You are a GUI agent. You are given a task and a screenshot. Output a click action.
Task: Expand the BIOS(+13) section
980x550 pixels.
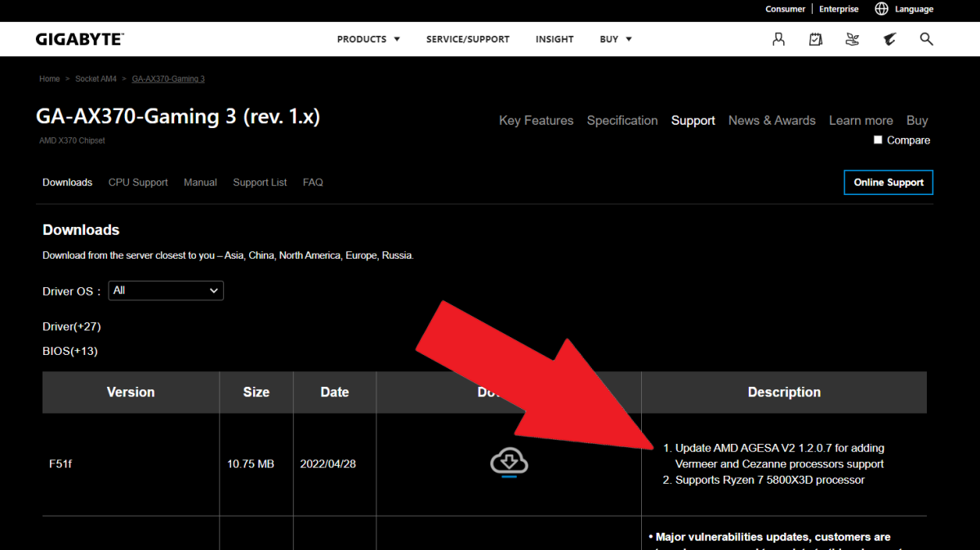click(70, 351)
